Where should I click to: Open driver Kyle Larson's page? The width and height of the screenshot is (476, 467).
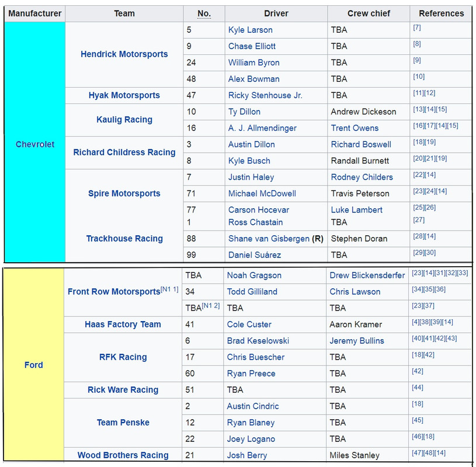(x=251, y=30)
